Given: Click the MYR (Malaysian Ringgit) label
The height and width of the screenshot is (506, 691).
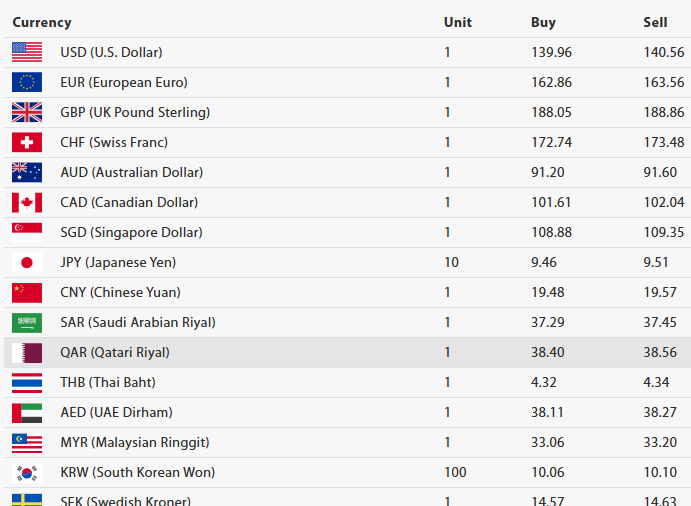Looking at the screenshot, I should click(x=134, y=442).
